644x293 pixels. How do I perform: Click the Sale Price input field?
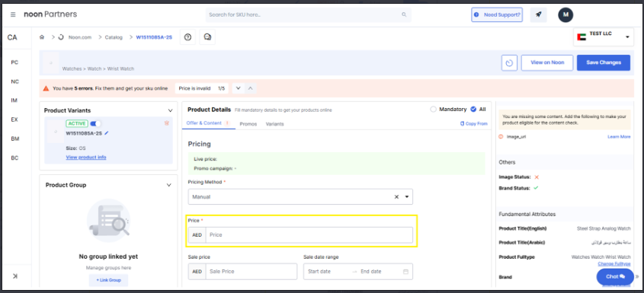click(x=252, y=272)
